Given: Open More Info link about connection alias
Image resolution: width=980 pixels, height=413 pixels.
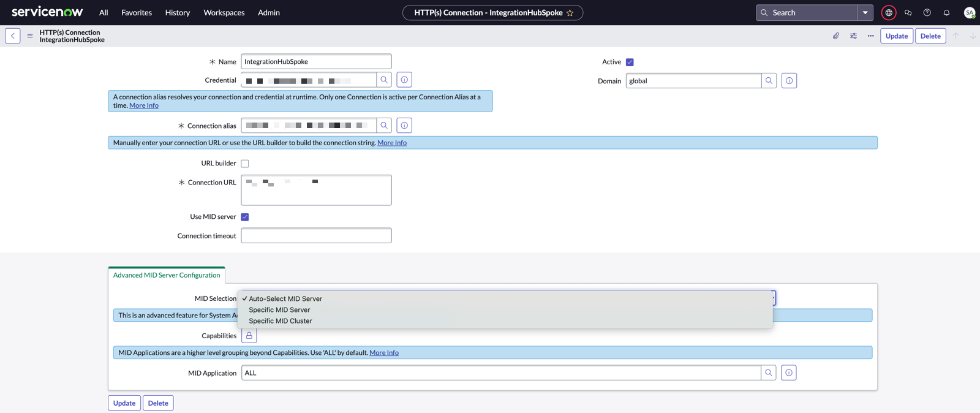Looking at the screenshot, I should (144, 105).
